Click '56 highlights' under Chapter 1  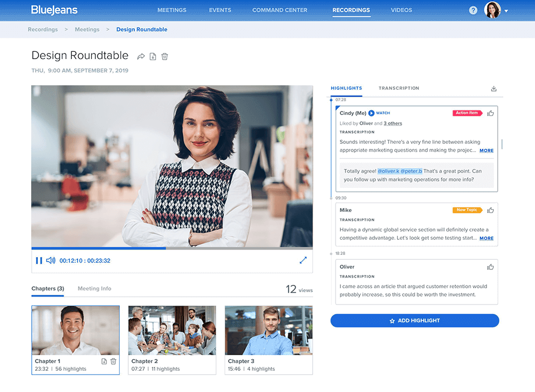(71, 369)
